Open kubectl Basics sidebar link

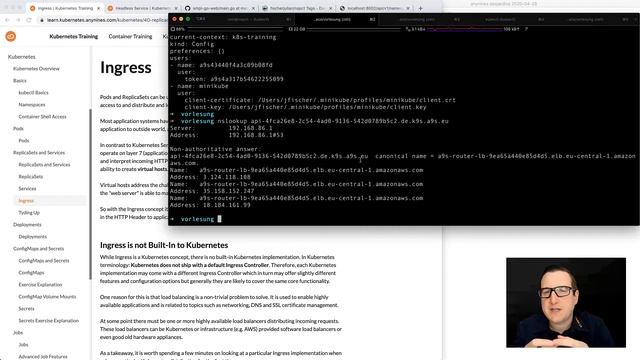click(33, 93)
